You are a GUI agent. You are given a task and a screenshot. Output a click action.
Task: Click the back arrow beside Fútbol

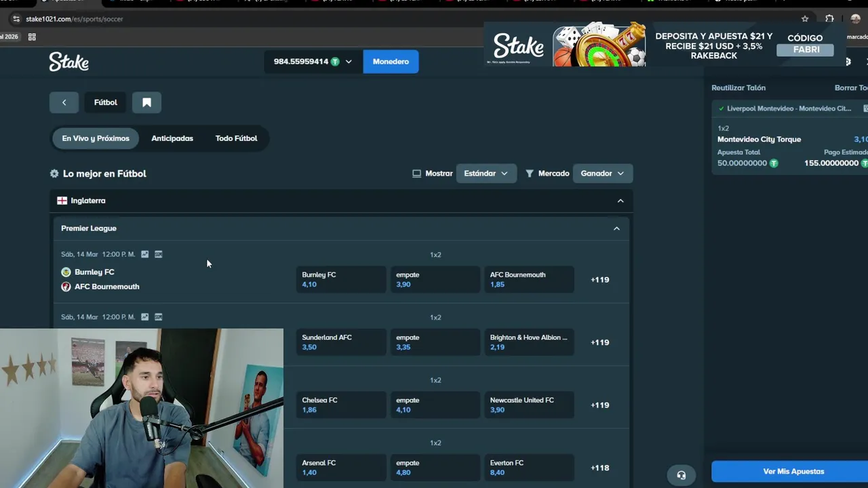pos(64,102)
